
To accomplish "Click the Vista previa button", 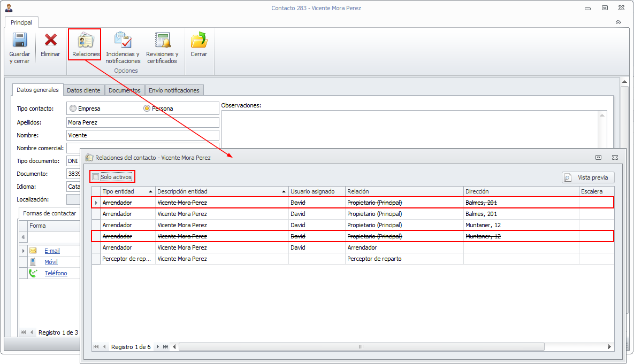I will [588, 177].
